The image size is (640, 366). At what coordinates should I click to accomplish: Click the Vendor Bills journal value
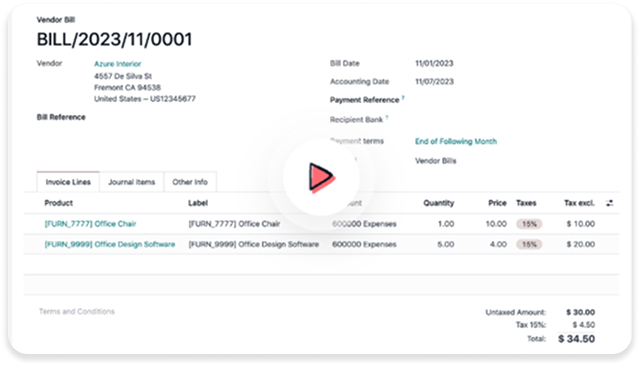pos(436,161)
